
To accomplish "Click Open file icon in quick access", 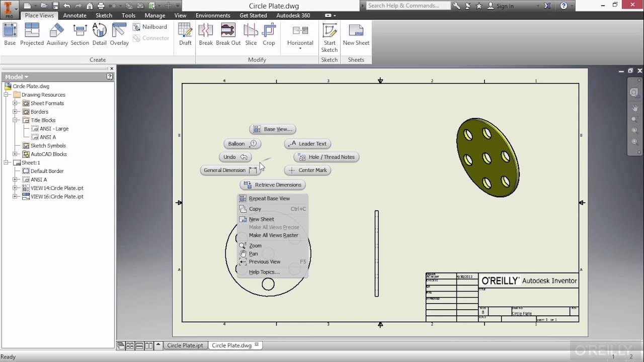I will (x=44, y=6).
